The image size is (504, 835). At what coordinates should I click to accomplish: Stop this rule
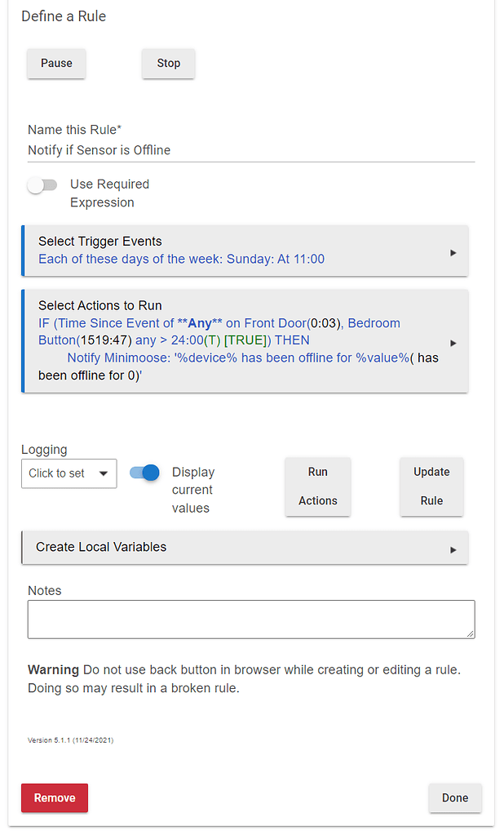[168, 63]
